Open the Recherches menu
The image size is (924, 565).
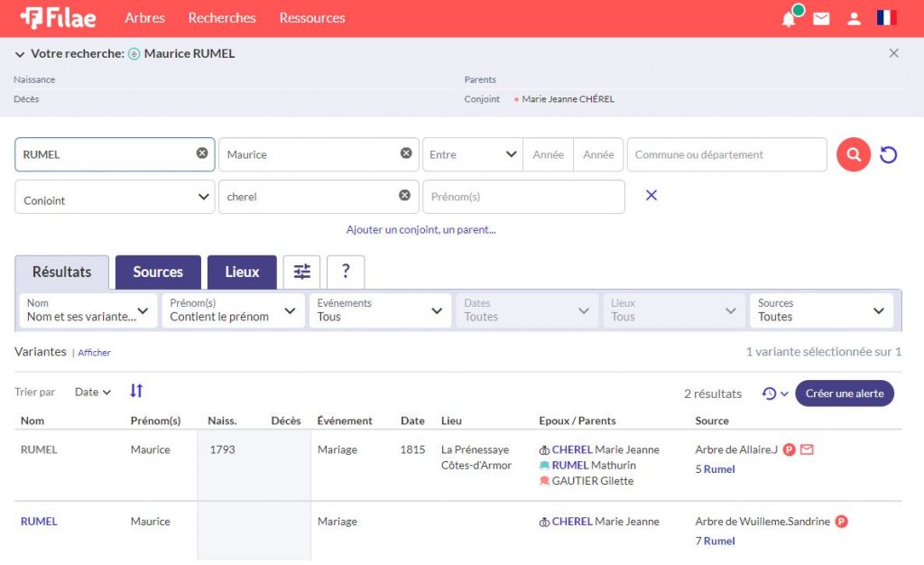(x=222, y=18)
